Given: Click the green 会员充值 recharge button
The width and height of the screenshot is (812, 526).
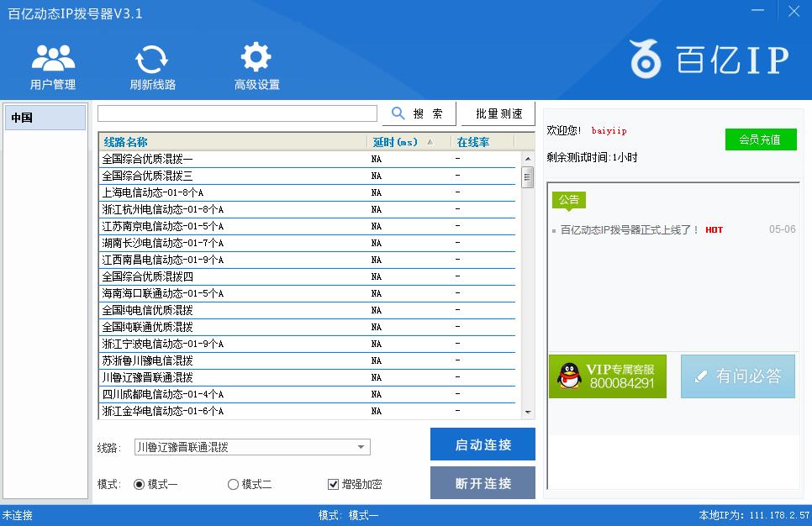Looking at the screenshot, I should 761,139.
